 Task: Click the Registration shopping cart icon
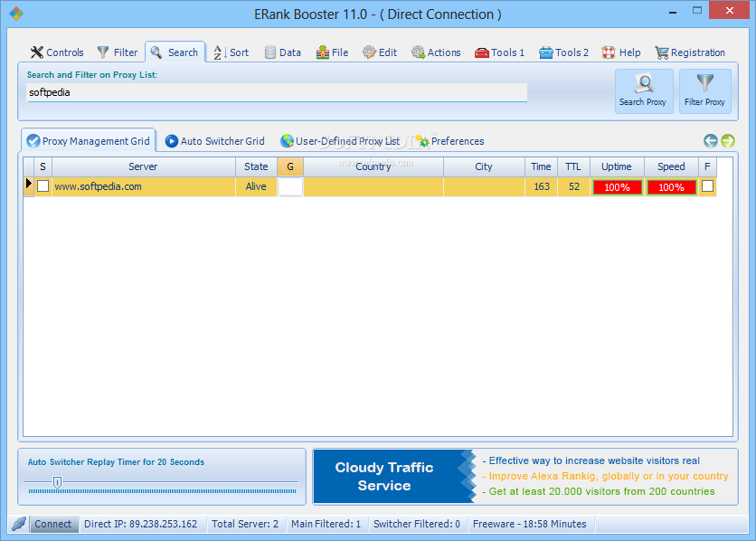click(662, 52)
